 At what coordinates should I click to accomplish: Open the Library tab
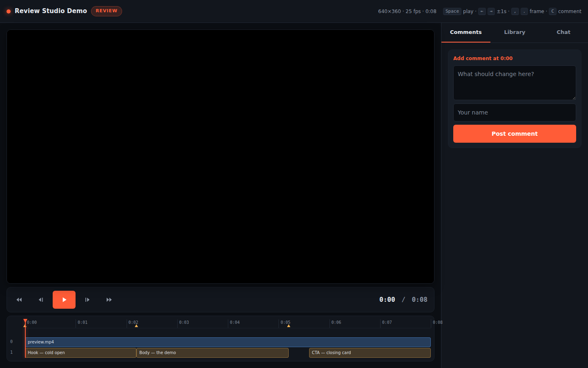[514, 32]
